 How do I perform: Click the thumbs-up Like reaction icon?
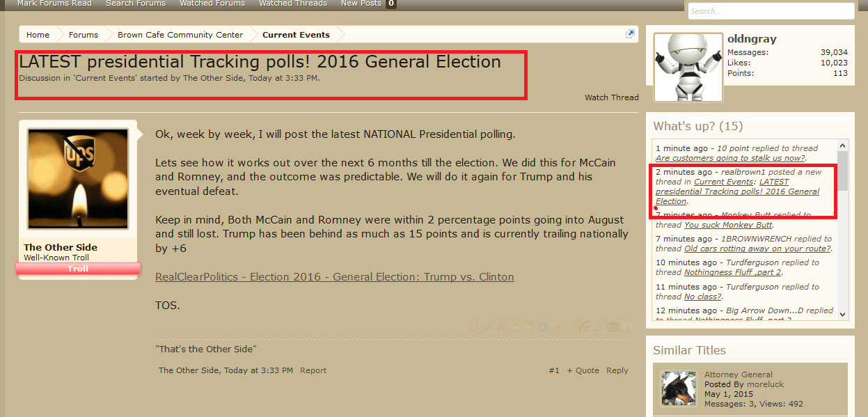(x=473, y=326)
